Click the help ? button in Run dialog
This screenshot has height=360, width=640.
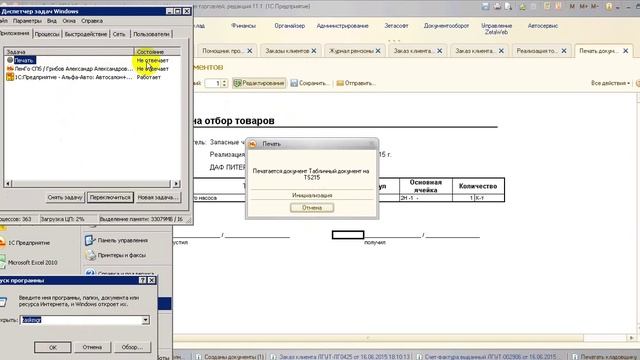click(x=142, y=280)
